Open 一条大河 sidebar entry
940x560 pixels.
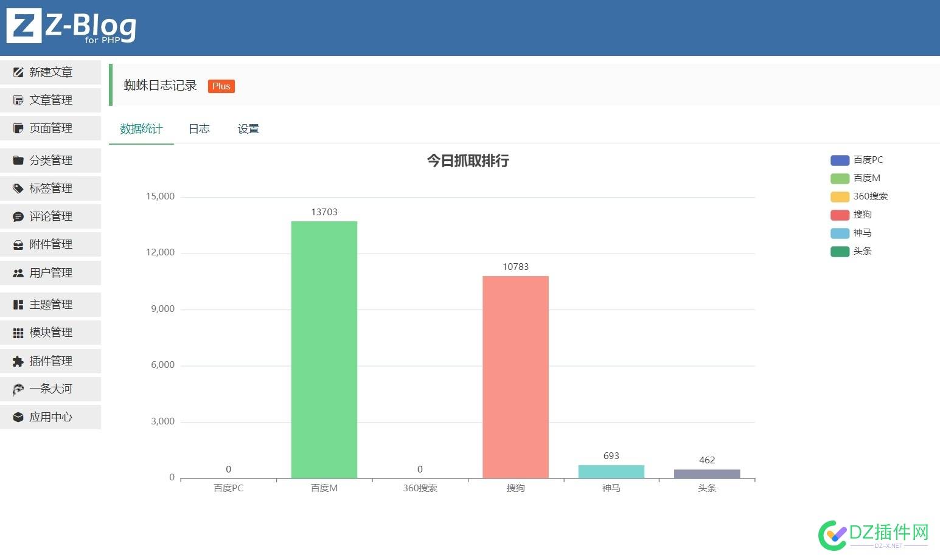point(50,389)
